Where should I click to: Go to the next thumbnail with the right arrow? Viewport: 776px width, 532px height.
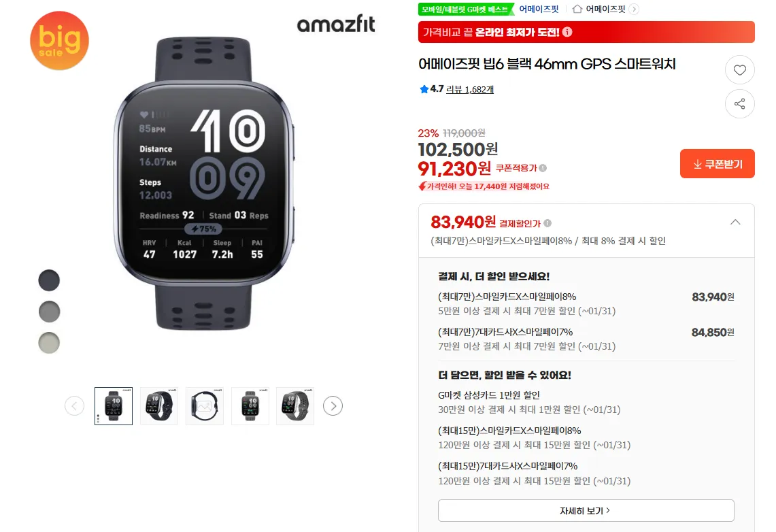333,406
